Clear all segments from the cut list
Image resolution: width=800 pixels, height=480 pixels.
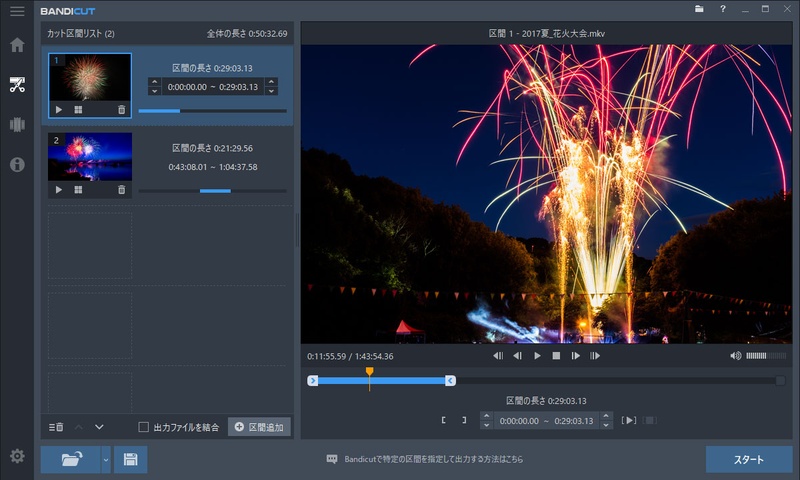pyautogui.click(x=56, y=427)
